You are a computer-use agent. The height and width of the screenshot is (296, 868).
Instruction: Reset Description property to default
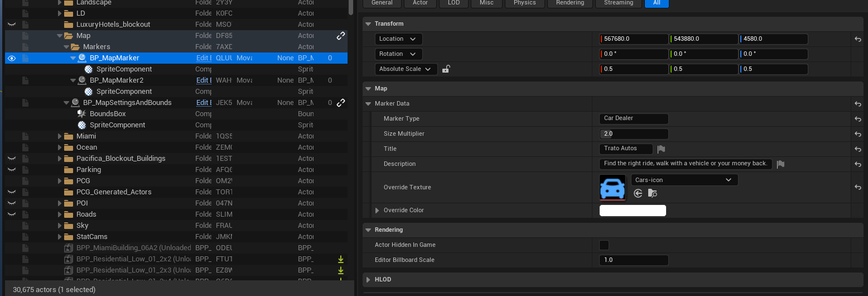[858, 164]
